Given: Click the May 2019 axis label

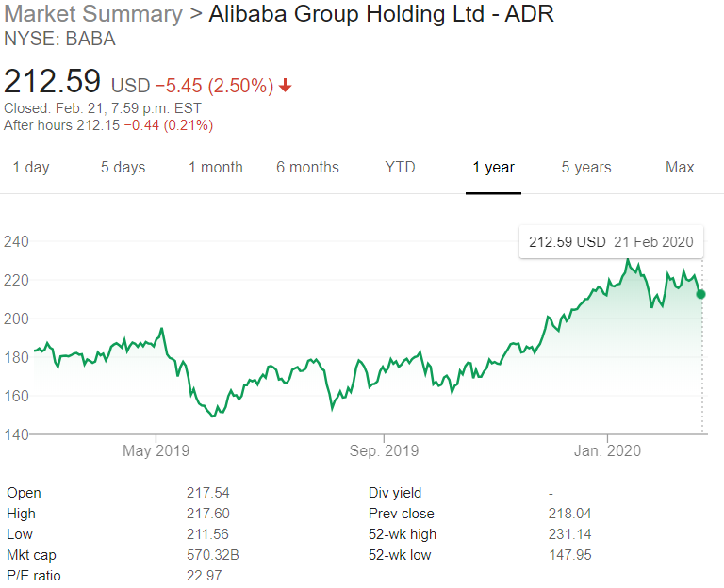Looking at the screenshot, I should (x=156, y=451).
